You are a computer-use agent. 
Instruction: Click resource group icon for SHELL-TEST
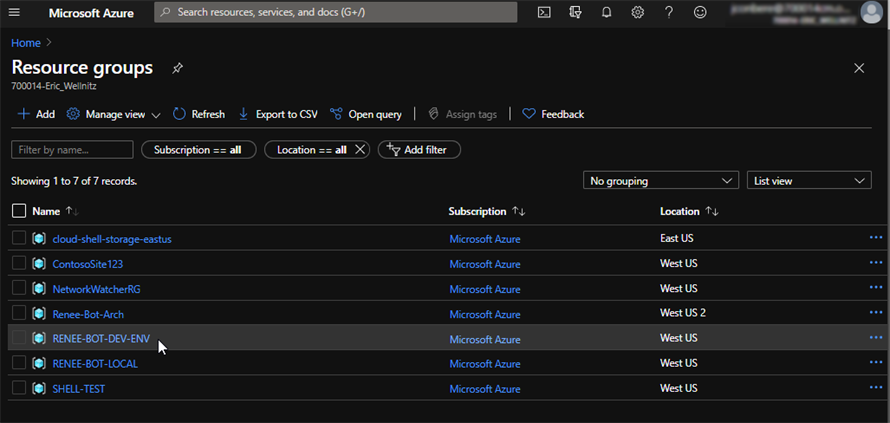tap(39, 388)
